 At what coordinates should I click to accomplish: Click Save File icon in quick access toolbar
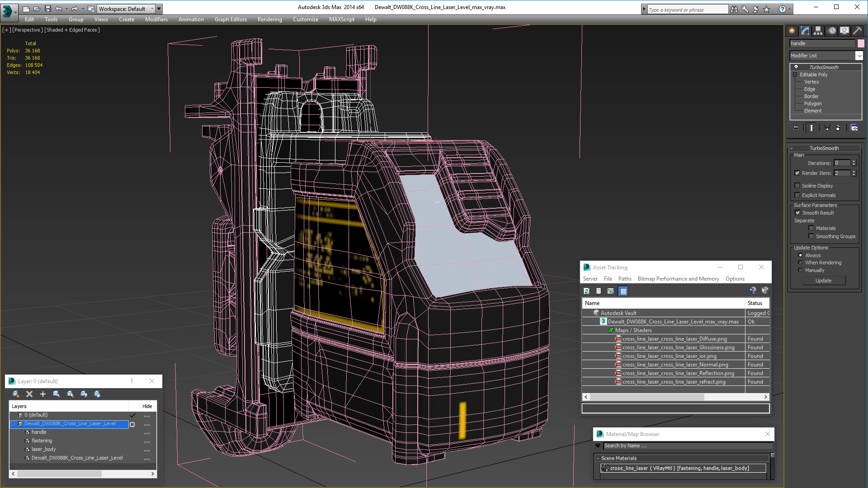pos(47,9)
